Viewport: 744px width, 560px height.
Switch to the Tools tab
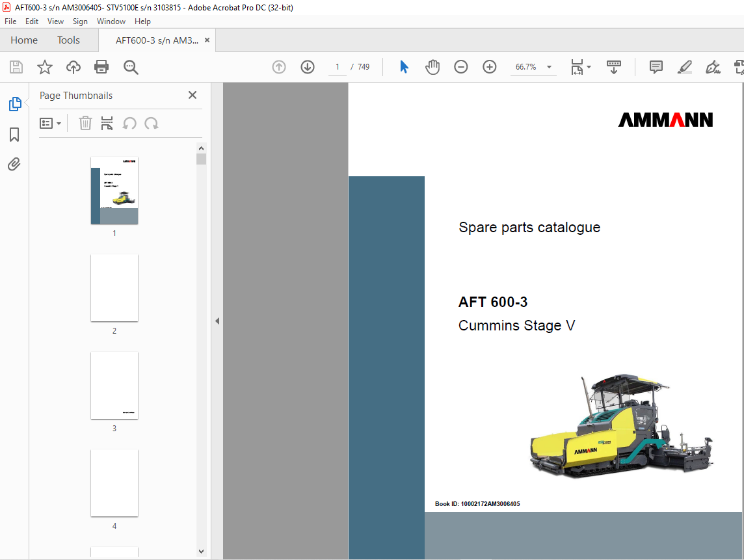(68, 40)
